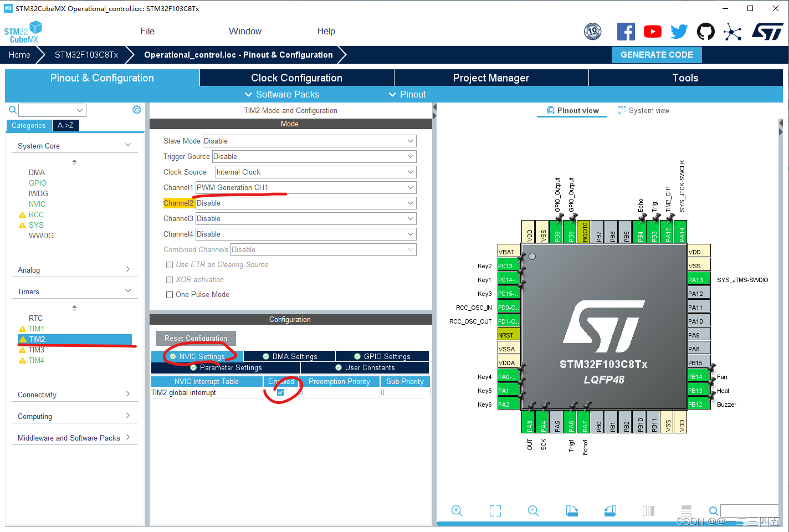Enable One Pulse Mode checkbox
789x532 pixels.
[x=170, y=295]
